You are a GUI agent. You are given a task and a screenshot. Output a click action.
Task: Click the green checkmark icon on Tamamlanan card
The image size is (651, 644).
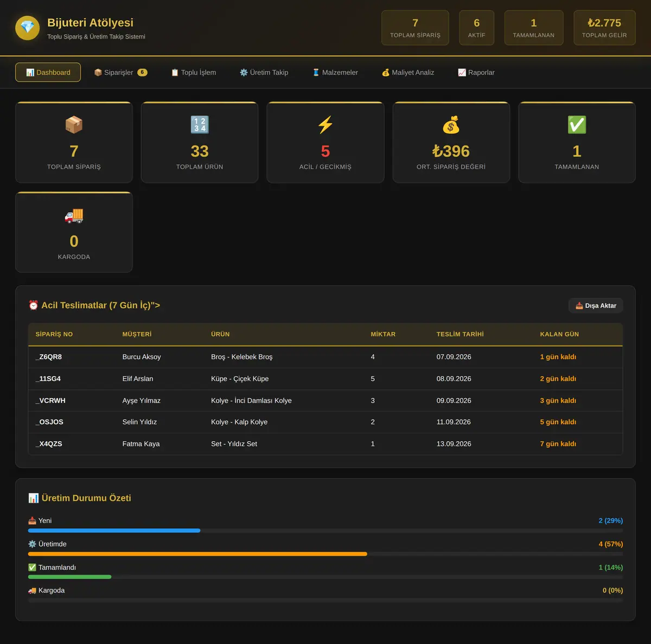(577, 125)
